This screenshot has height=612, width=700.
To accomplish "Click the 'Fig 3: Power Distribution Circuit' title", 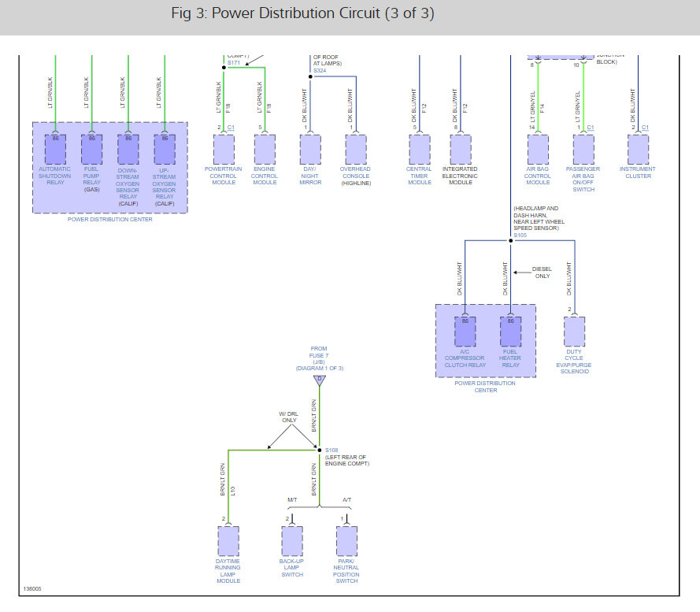I will coord(302,13).
